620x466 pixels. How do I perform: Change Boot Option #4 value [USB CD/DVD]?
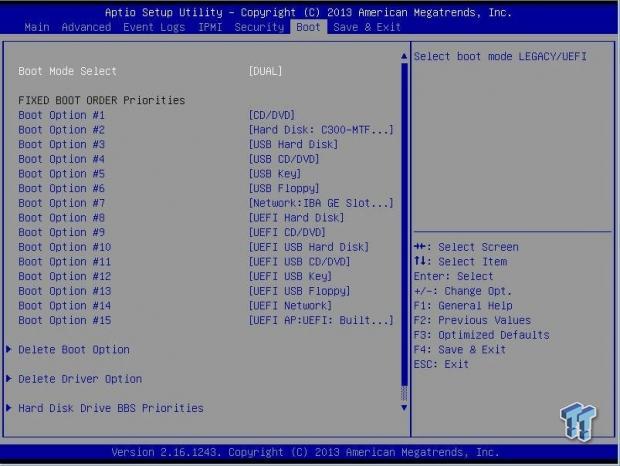point(284,159)
